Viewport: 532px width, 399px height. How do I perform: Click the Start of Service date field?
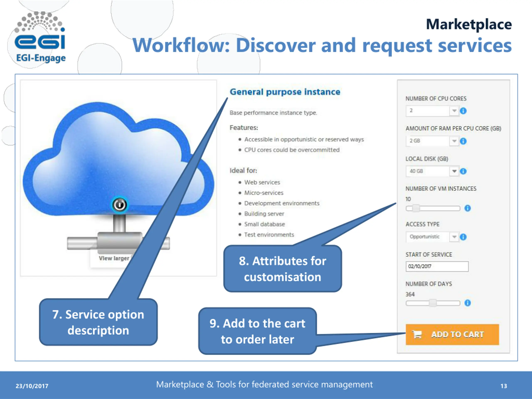(437, 266)
